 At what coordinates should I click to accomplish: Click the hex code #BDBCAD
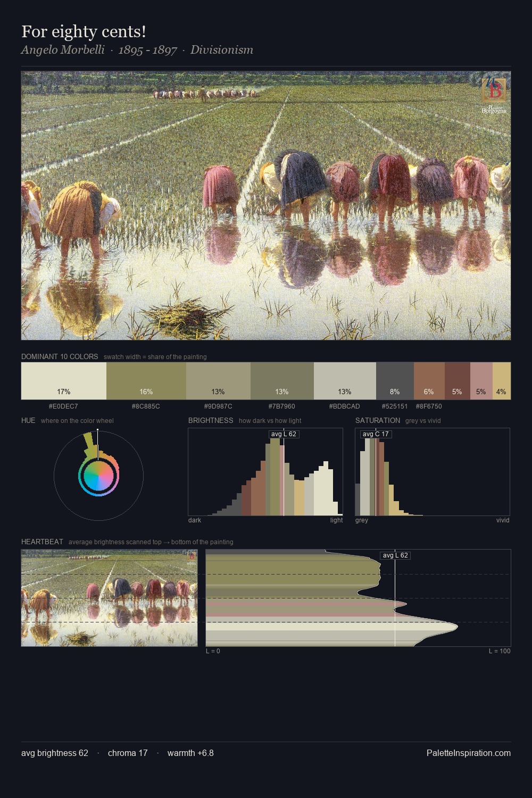[345, 406]
